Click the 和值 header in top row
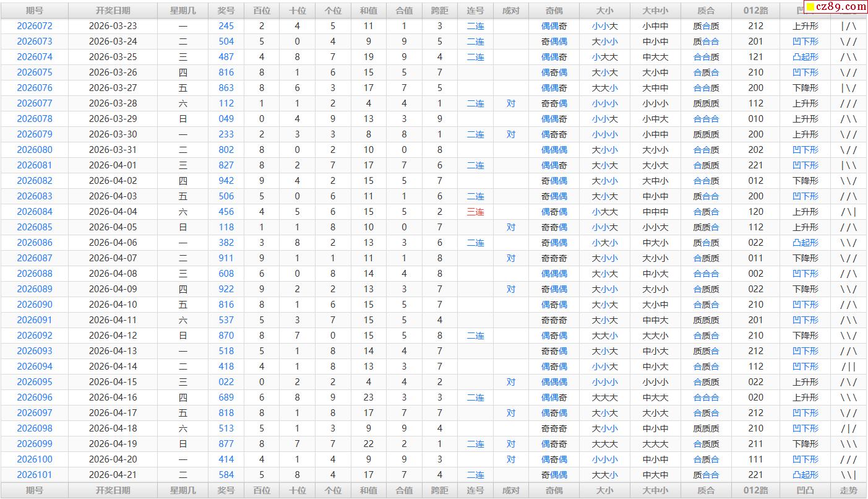 point(369,11)
